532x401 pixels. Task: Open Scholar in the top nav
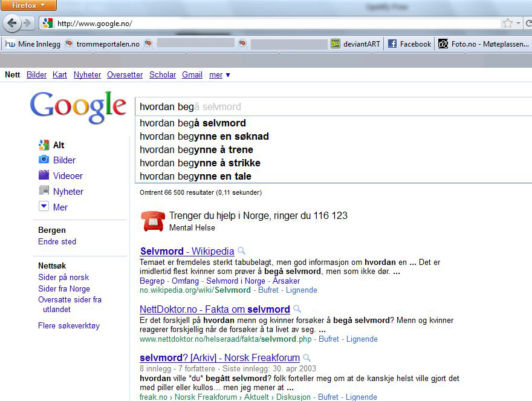(163, 75)
